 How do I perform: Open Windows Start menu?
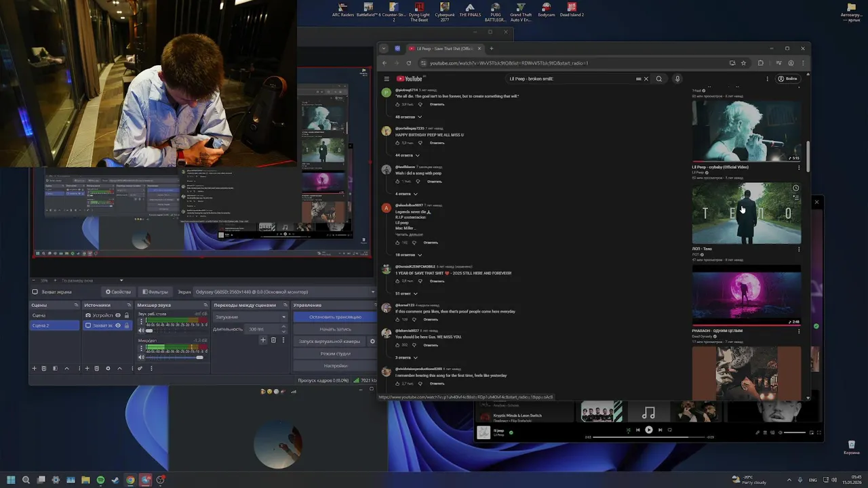pos(11,480)
